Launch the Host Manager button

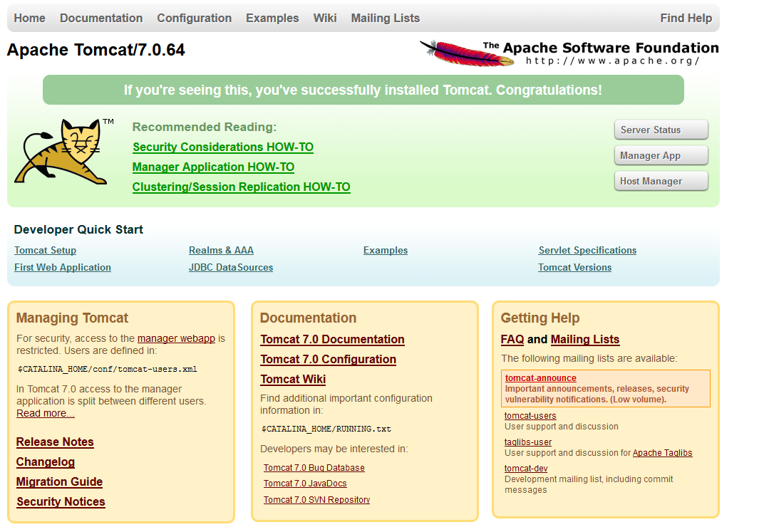pos(661,182)
